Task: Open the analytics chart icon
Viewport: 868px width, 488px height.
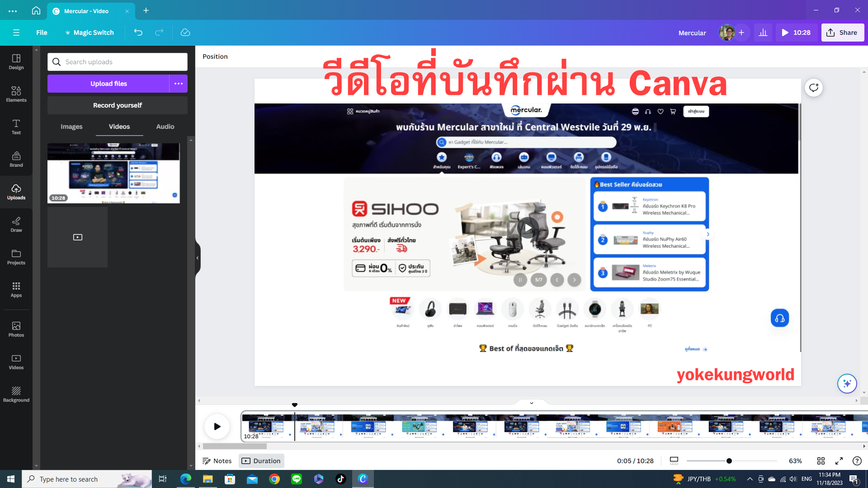Action: click(763, 33)
